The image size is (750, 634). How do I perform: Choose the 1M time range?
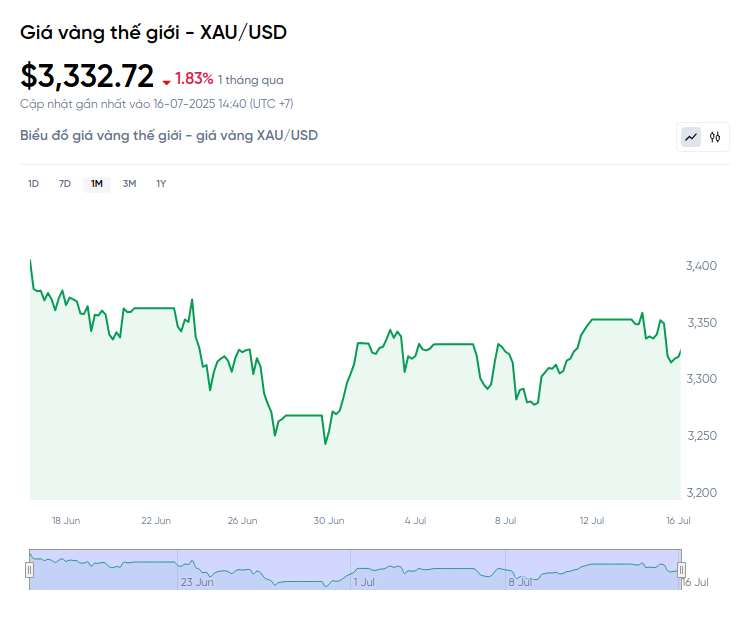point(97,184)
